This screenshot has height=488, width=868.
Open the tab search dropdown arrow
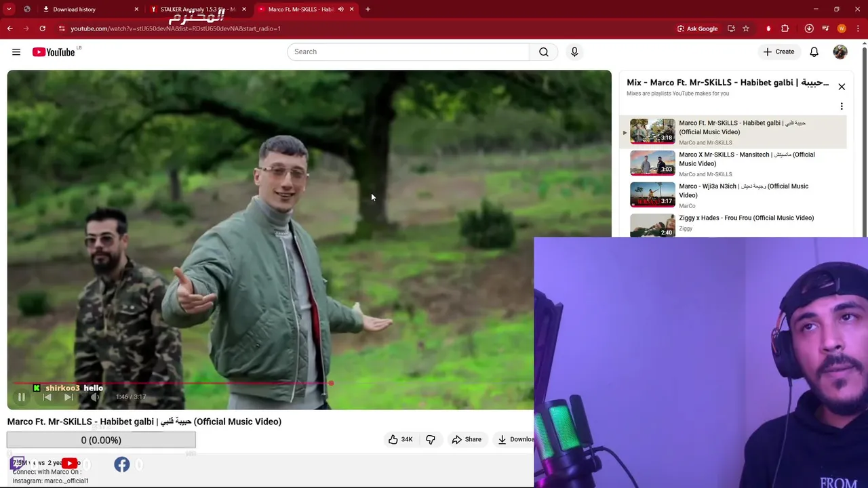[9, 9]
